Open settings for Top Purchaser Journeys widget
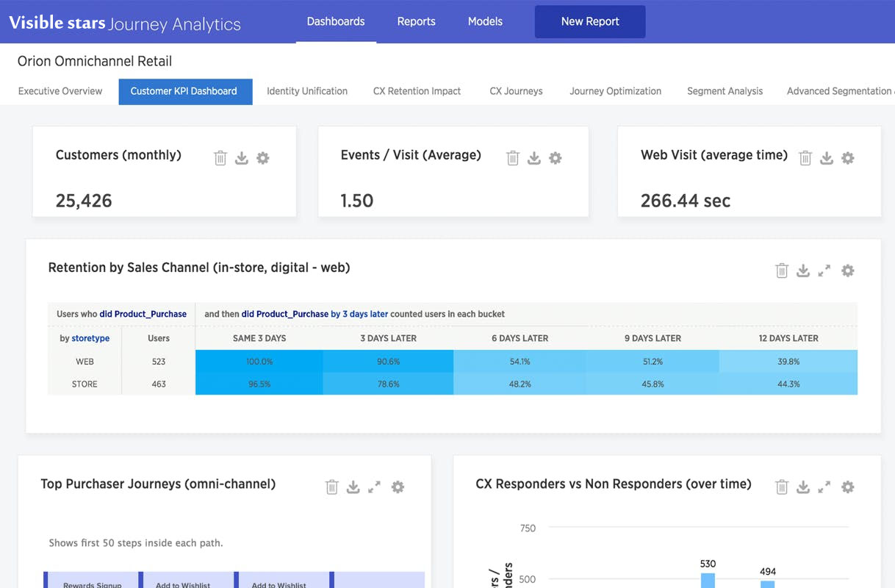The height and width of the screenshot is (588, 895). click(x=398, y=487)
